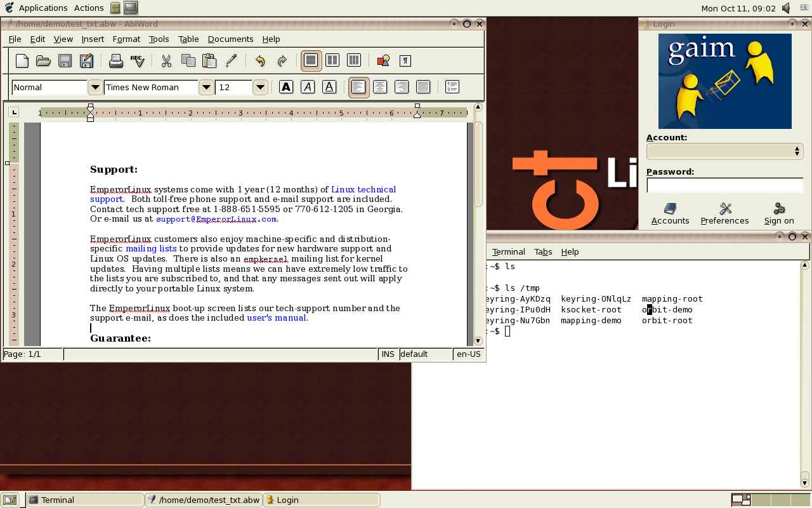Copy selection using the Copy icon

(x=188, y=61)
